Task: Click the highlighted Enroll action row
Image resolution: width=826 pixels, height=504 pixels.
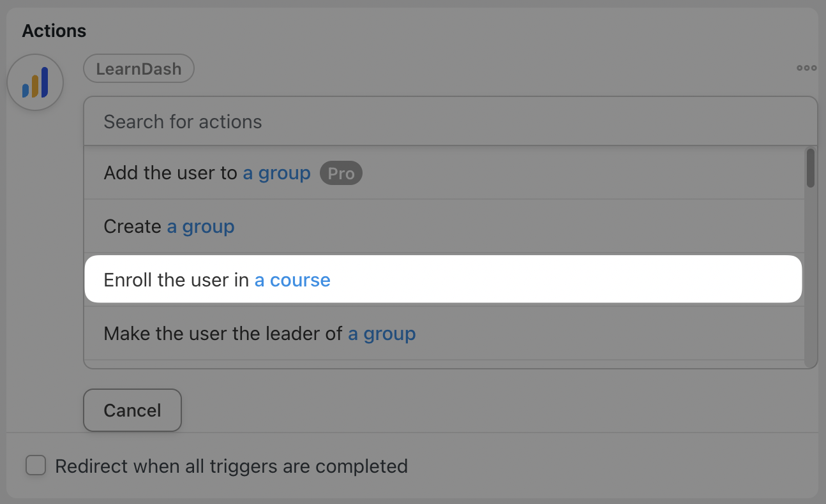Action: point(443,279)
